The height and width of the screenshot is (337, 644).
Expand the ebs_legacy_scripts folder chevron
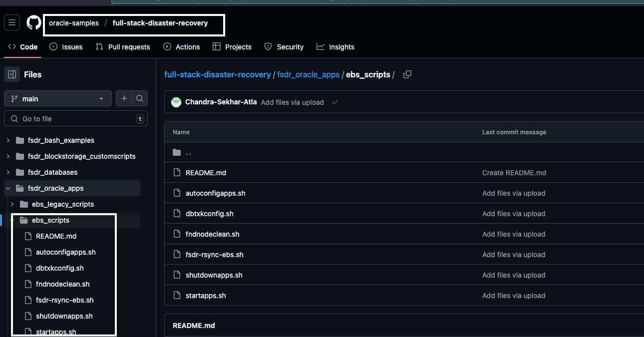click(x=12, y=204)
